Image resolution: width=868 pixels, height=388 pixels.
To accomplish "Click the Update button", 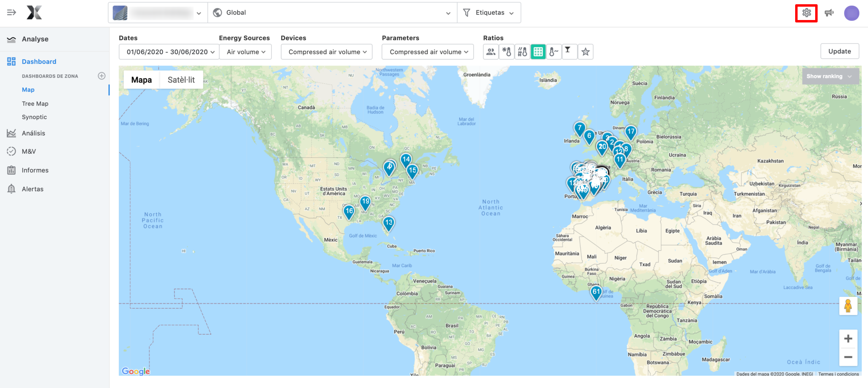I will pyautogui.click(x=839, y=52).
